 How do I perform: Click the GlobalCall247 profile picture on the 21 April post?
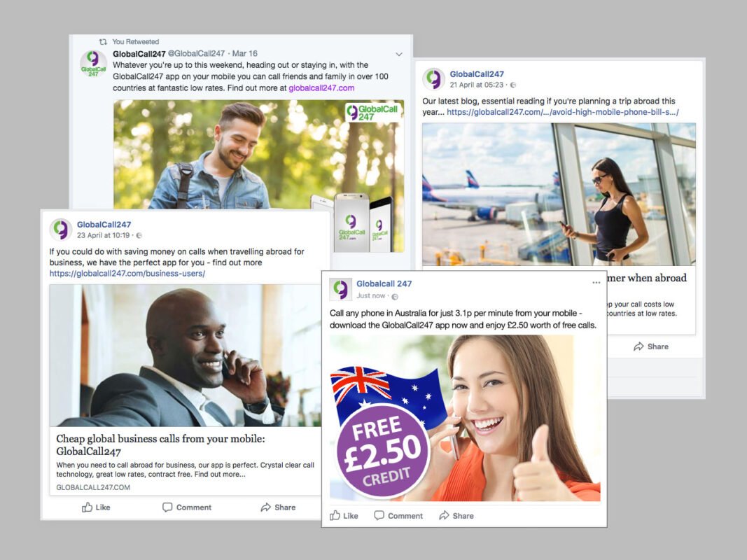coord(433,78)
